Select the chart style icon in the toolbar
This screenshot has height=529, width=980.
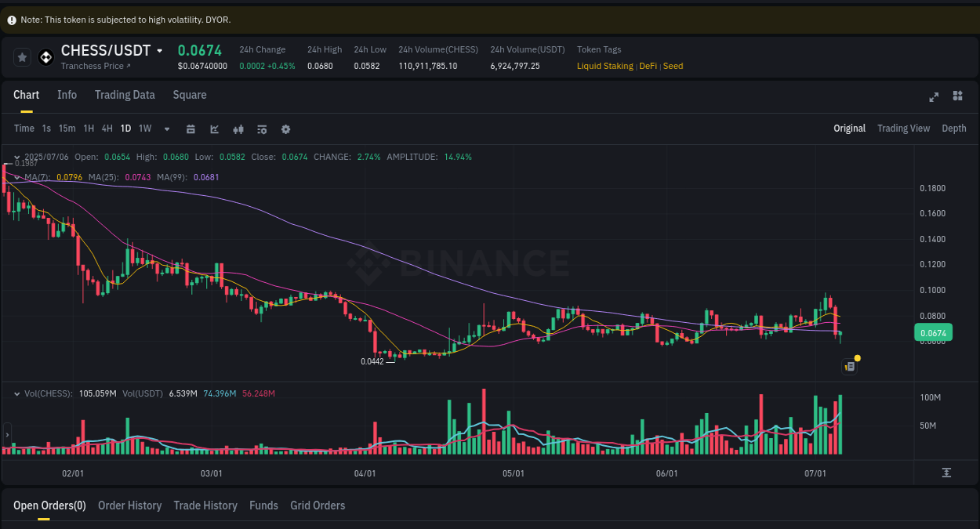click(x=214, y=129)
